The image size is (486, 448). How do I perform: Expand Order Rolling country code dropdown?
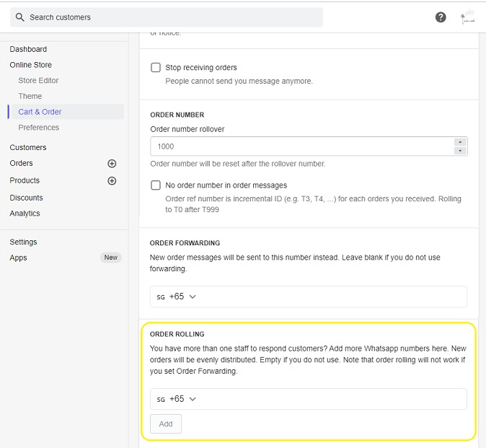click(x=177, y=399)
